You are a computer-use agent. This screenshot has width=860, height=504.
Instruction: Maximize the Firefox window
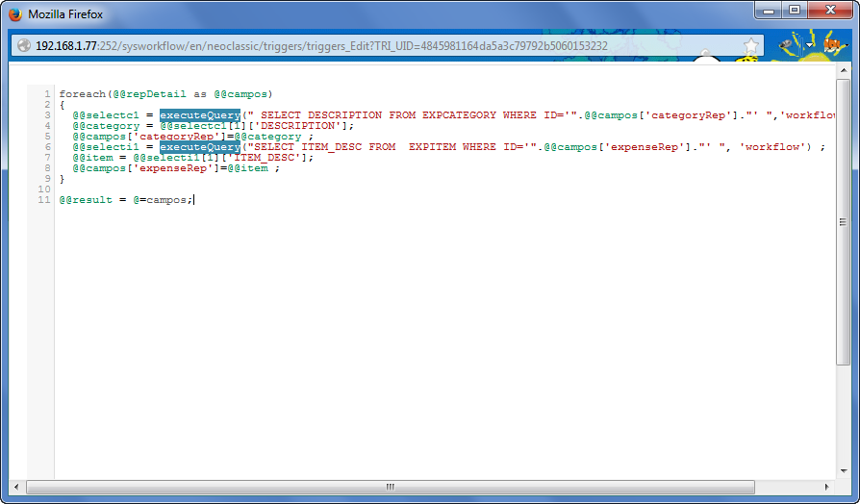coord(795,11)
